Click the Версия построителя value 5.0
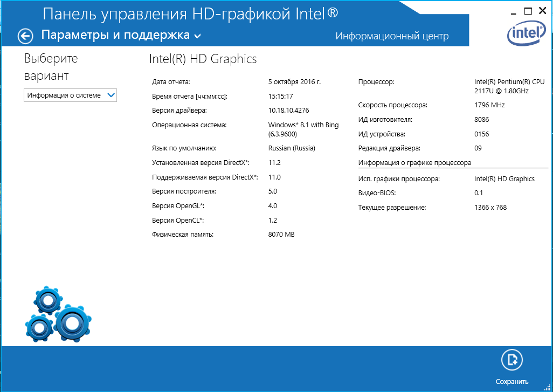This screenshot has width=553, height=392. (273, 191)
